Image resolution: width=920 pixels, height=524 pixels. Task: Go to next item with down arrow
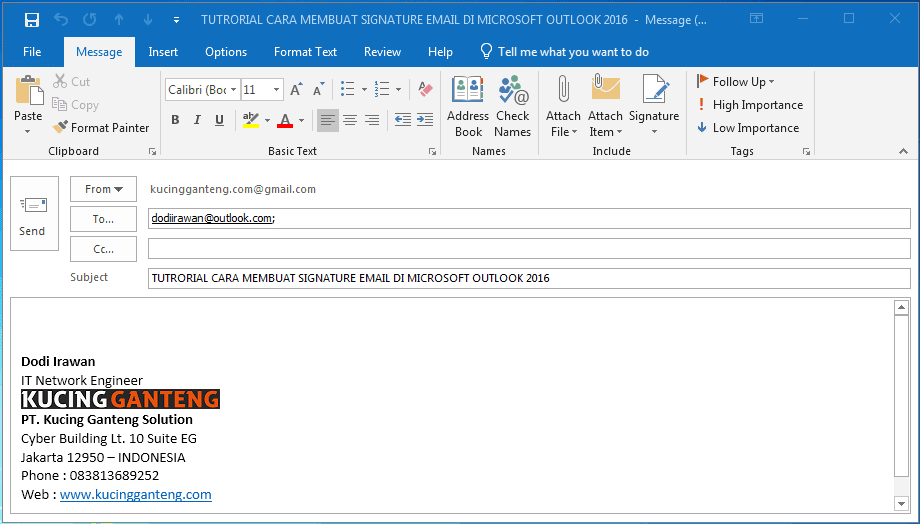(x=148, y=19)
